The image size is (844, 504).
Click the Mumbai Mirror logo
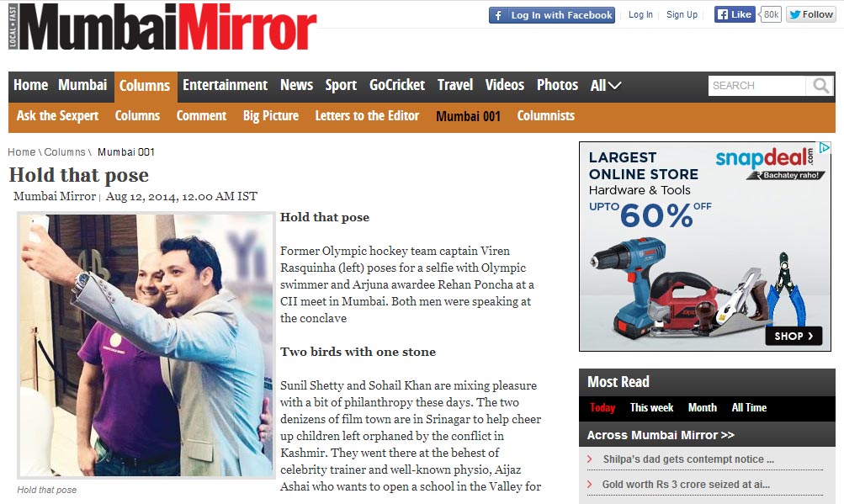162,26
